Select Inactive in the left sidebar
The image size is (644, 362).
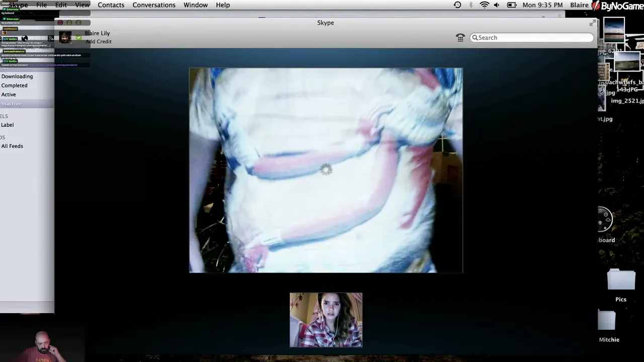click(x=11, y=104)
